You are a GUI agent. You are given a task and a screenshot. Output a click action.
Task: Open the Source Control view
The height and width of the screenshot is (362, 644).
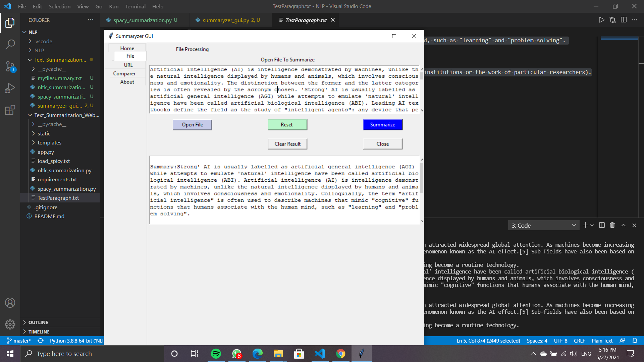pyautogui.click(x=10, y=66)
